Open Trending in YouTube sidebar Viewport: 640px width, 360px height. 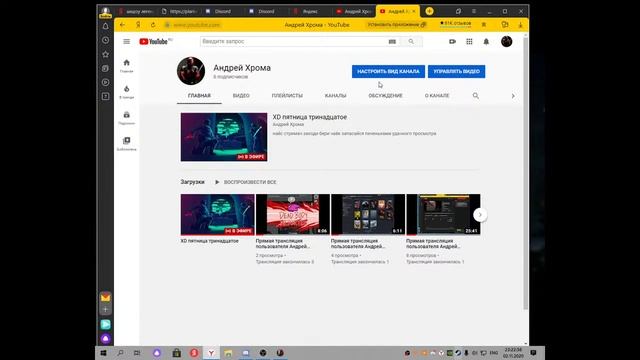[127, 91]
